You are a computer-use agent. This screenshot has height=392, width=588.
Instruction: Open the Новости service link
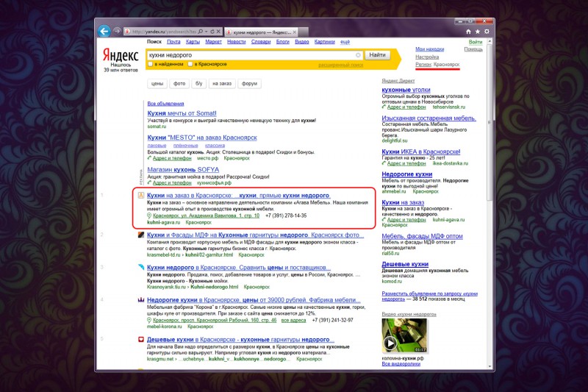pyautogui.click(x=236, y=42)
